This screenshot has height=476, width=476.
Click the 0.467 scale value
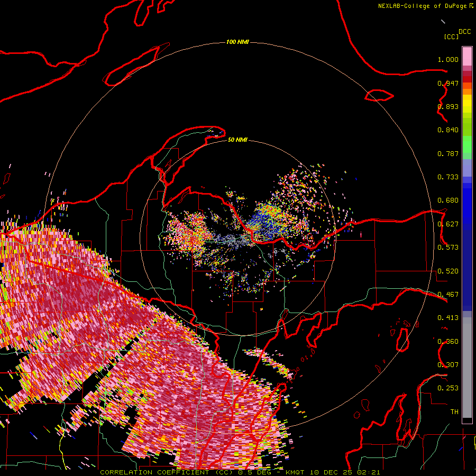click(448, 295)
